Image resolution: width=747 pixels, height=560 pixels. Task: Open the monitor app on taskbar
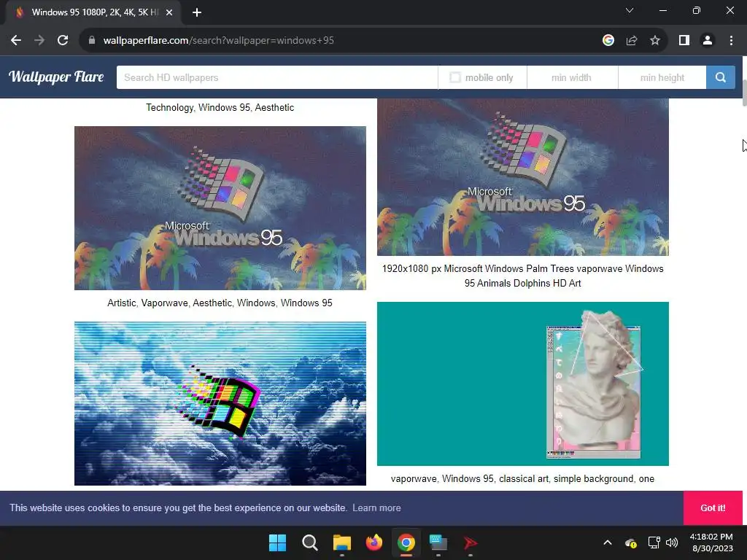point(438,542)
